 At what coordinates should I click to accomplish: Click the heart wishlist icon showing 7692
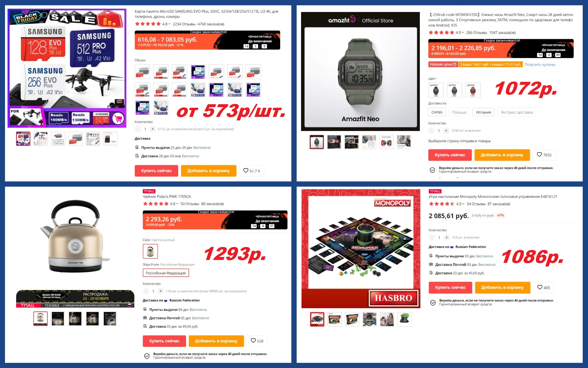[539, 155]
